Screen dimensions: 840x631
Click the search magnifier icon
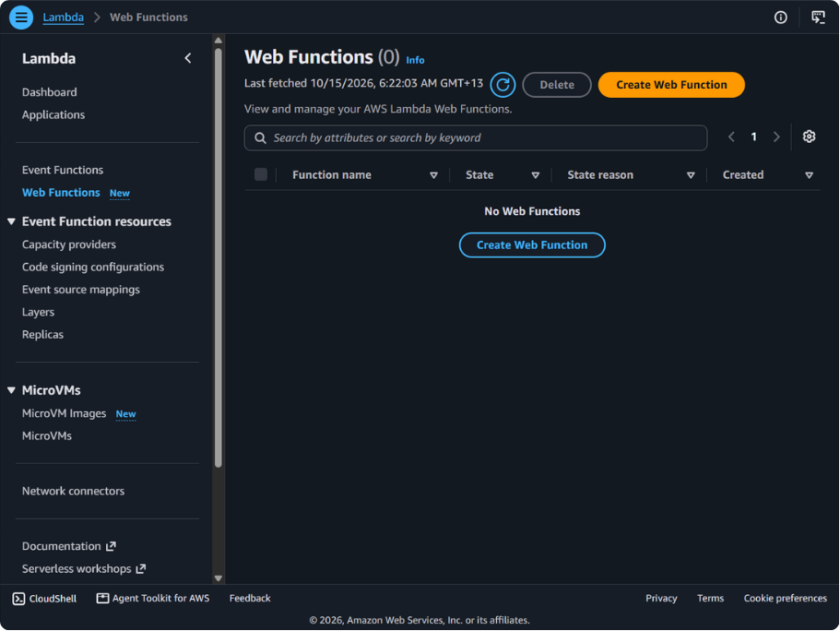pyautogui.click(x=260, y=137)
